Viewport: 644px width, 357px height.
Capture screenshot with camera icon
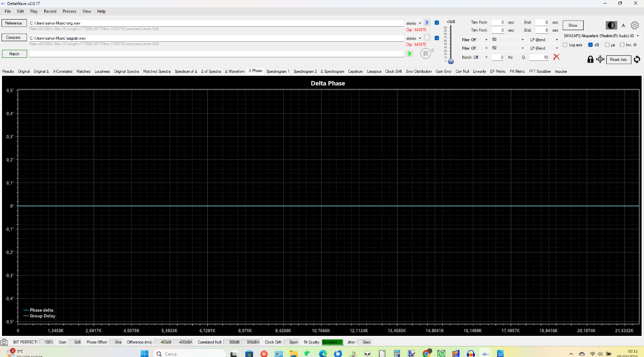[x=4, y=342]
